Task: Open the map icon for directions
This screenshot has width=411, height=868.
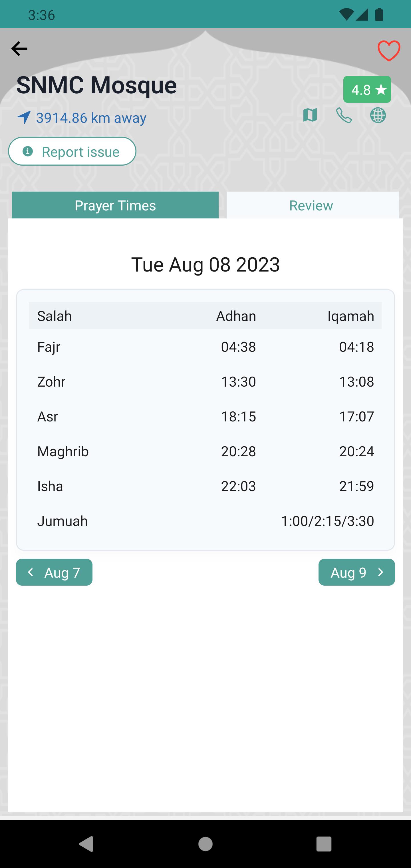Action: (310, 115)
